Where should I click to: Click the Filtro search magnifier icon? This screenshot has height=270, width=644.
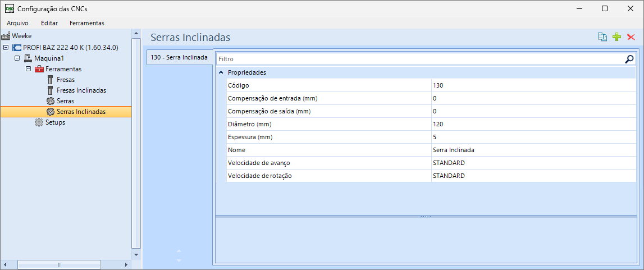tap(629, 59)
